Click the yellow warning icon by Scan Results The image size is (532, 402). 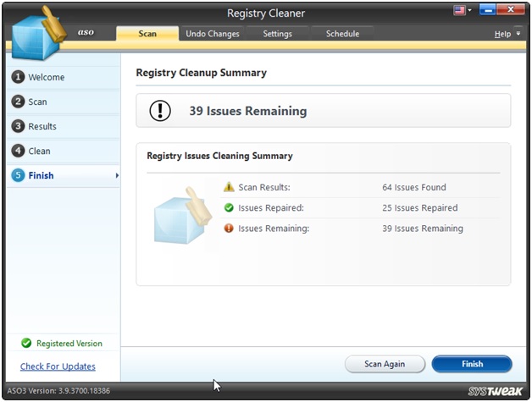[x=229, y=187]
